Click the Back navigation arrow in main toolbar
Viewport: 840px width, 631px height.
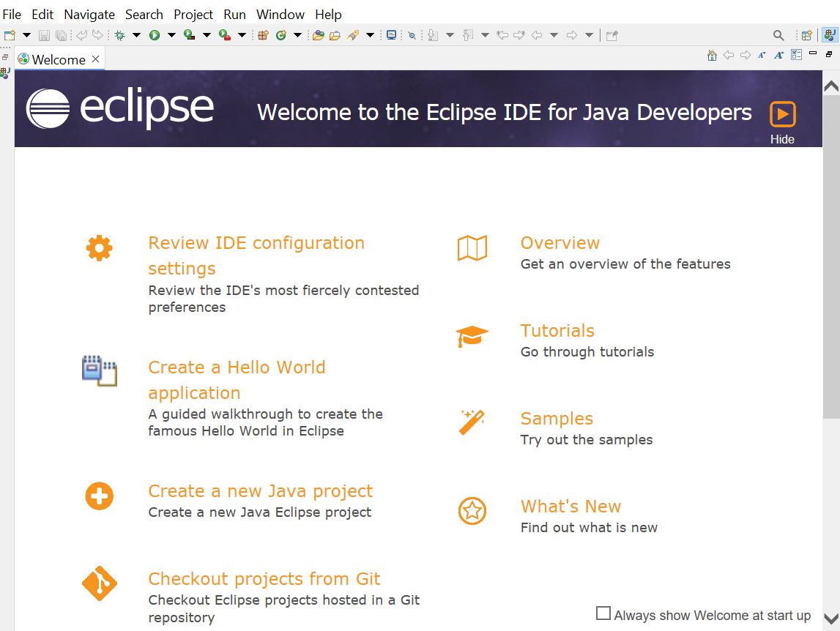537,35
